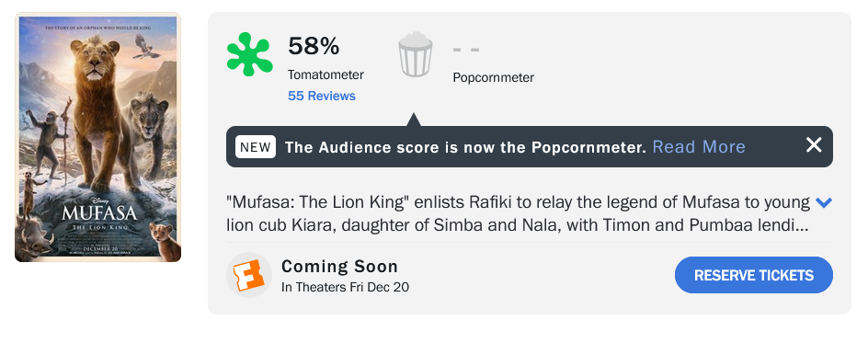Click the green rotten splat Tomatometer icon

pos(250,54)
